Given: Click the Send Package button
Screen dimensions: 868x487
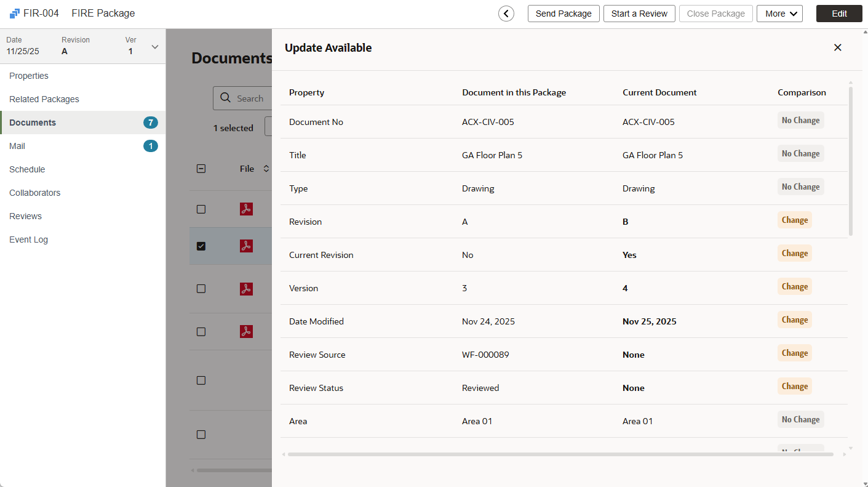Looking at the screenshot, I should click(563, 14).
